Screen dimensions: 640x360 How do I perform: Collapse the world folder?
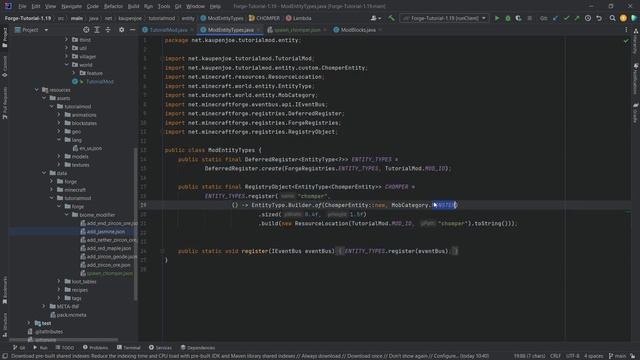67,64
